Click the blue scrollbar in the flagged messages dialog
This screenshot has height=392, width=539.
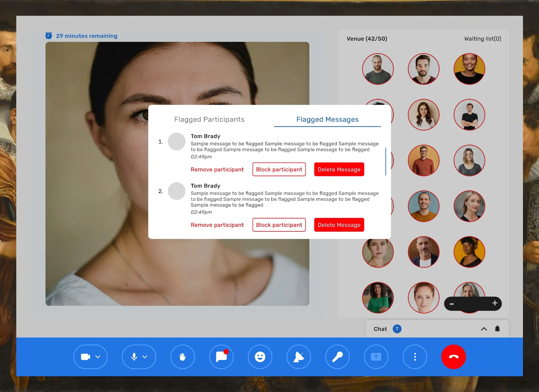[386, 162]
